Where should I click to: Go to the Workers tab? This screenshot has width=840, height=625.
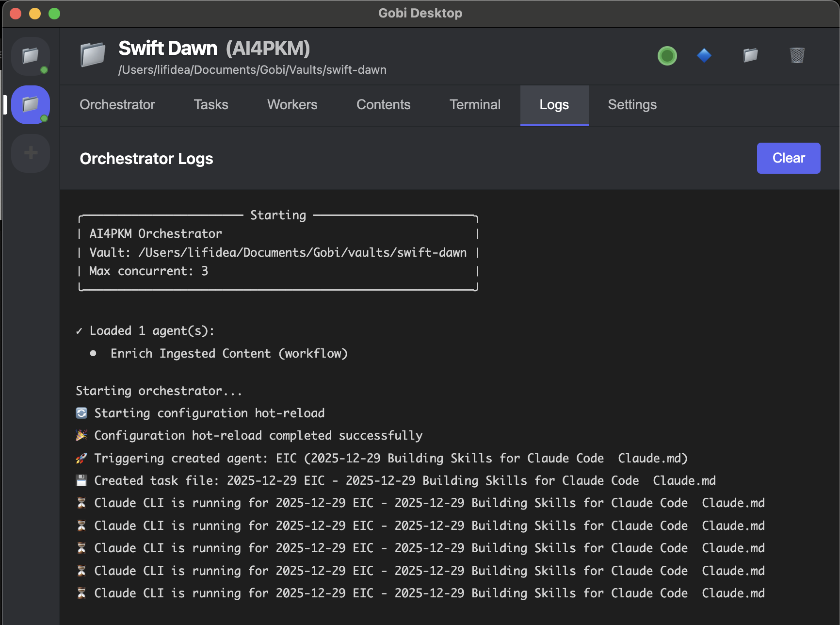[x=292, y=105]
